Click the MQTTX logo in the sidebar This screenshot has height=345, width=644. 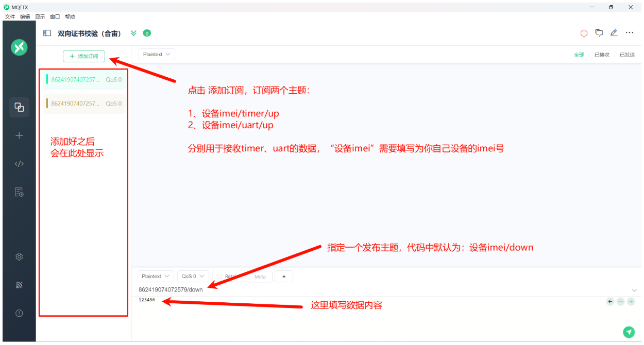click(19, 48)
